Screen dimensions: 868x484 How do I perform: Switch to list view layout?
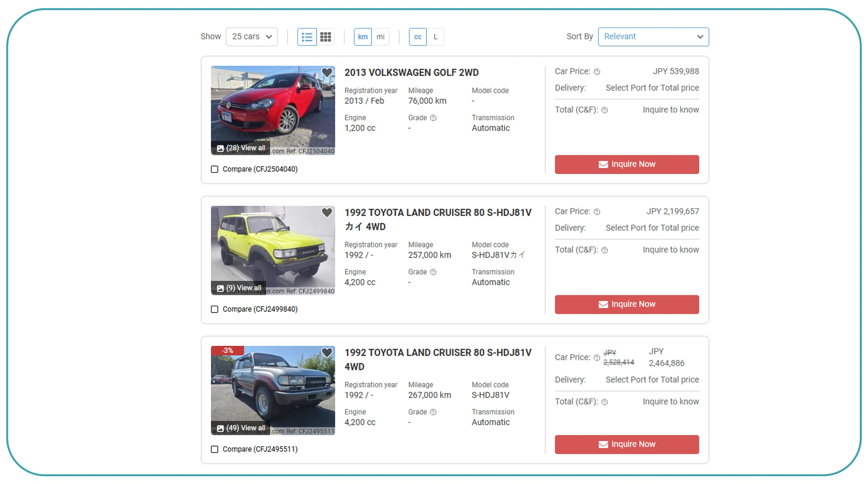tap(307, 36)
